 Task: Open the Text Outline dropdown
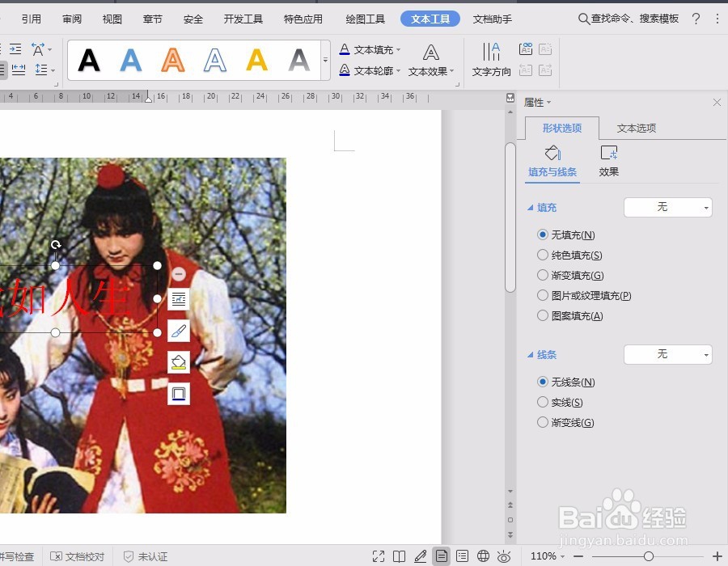(x=370, y=70)
